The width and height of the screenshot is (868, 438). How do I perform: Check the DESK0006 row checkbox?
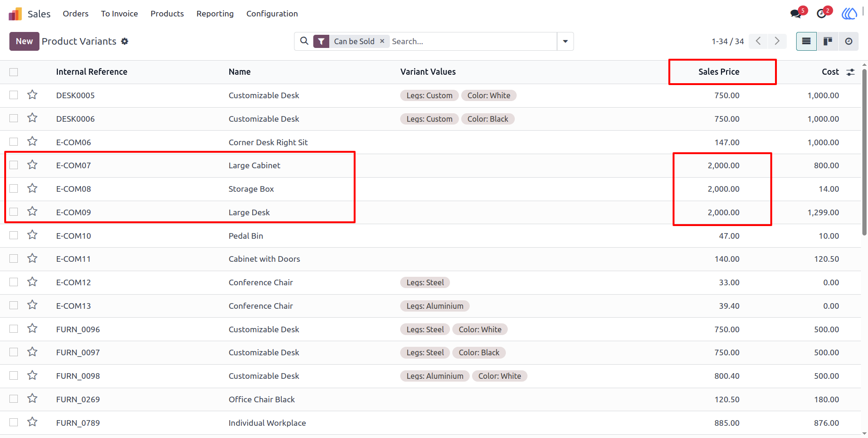point(14,118)
